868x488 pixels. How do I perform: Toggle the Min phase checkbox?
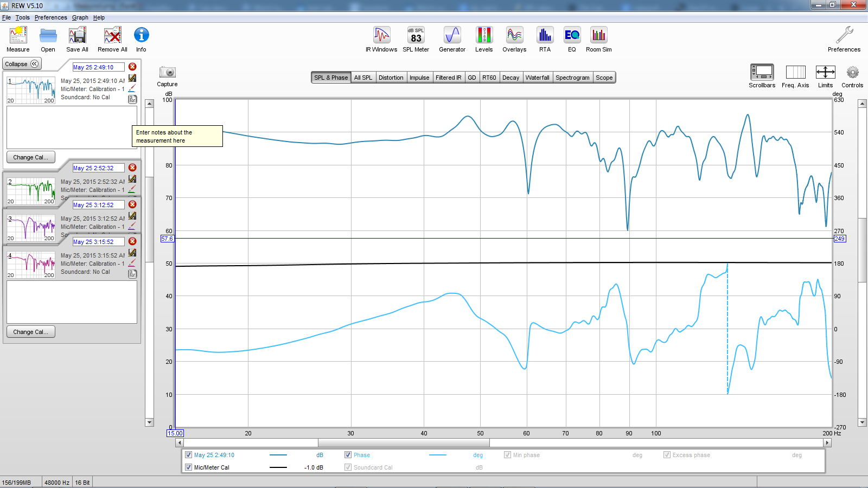click(x=507, y=455)
